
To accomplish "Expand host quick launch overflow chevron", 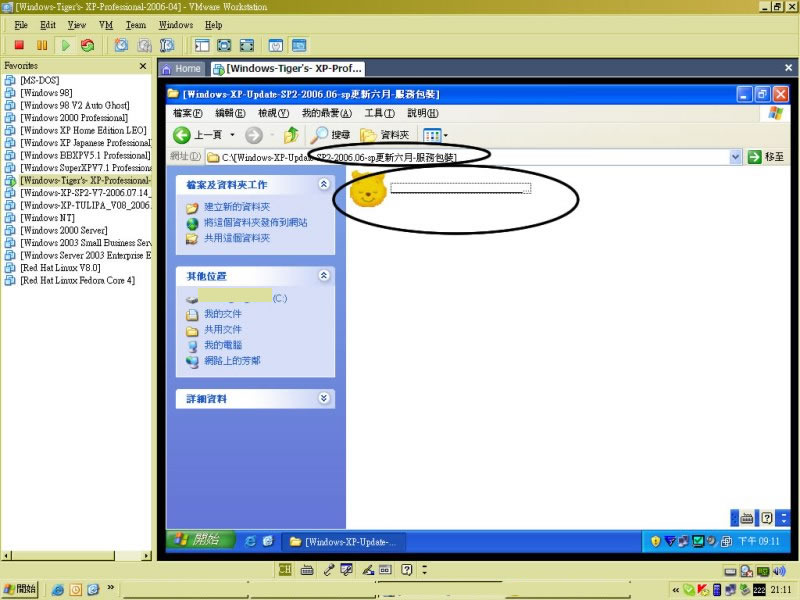I will [x=111, y=587].
